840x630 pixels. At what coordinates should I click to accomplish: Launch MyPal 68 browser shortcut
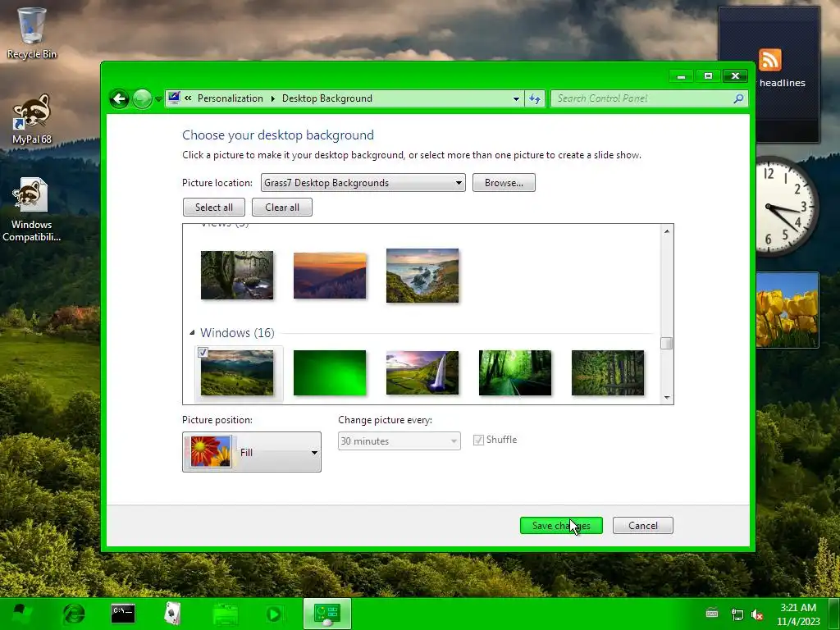[32, 119]
